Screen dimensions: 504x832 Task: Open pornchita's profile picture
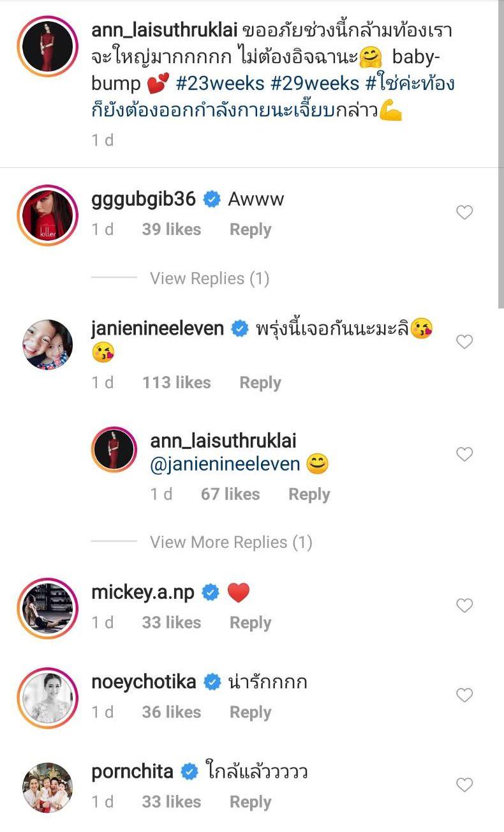(48, 787)
